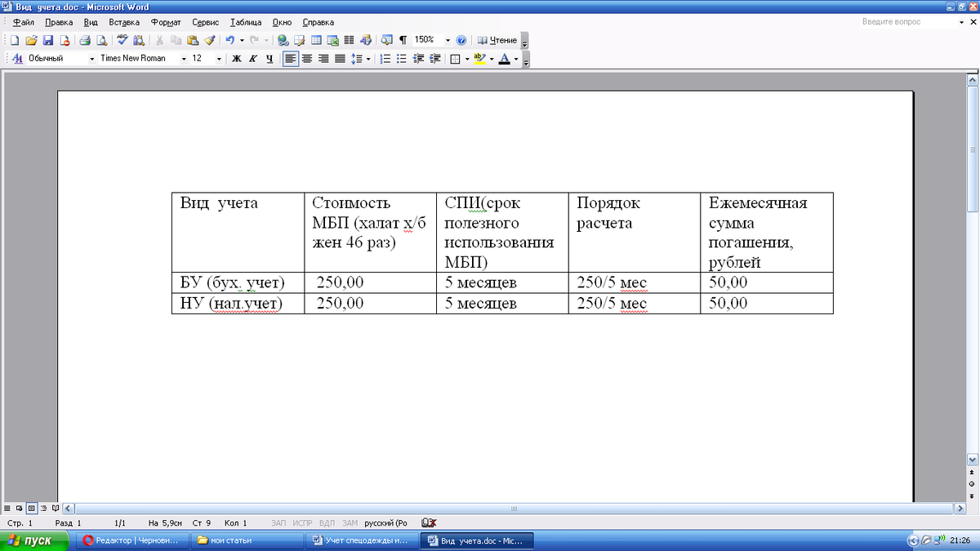Open the Сервис menu
This screenshot has width=980, height=551.
click(206, 22)
